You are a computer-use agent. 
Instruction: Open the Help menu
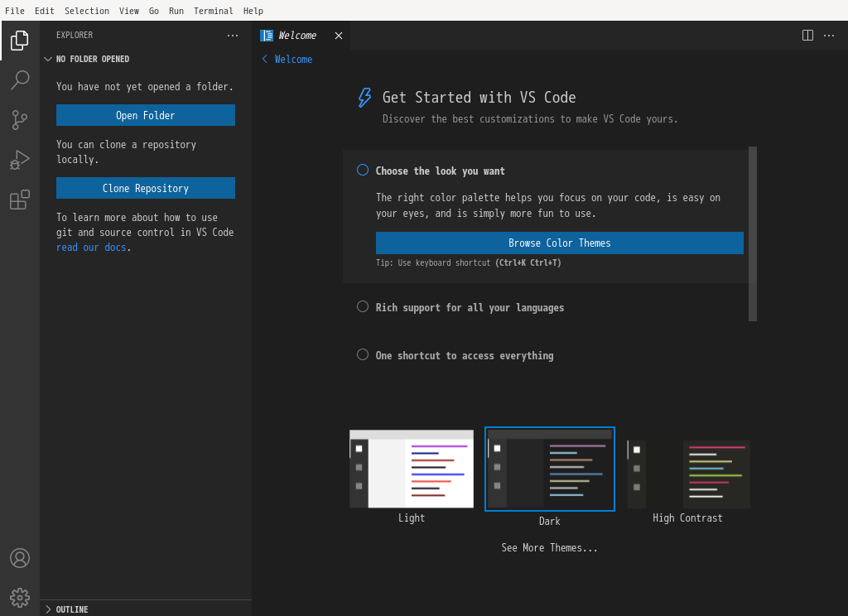coord(253,11)
